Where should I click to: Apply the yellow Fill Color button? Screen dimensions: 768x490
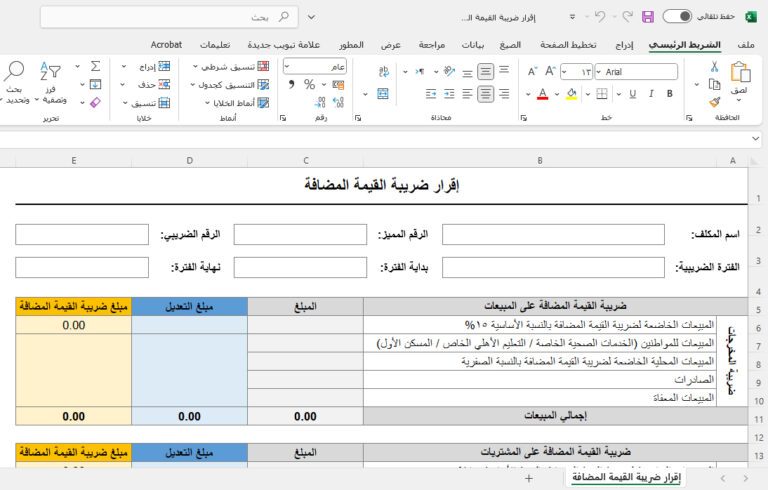pyautogui.click(x=571, y=94)
